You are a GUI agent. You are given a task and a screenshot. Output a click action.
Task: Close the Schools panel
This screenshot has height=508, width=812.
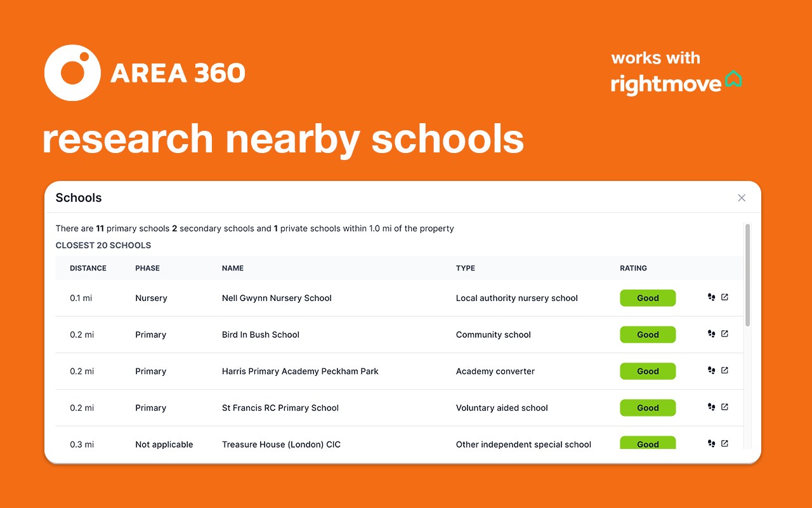(x=742, y=198)
